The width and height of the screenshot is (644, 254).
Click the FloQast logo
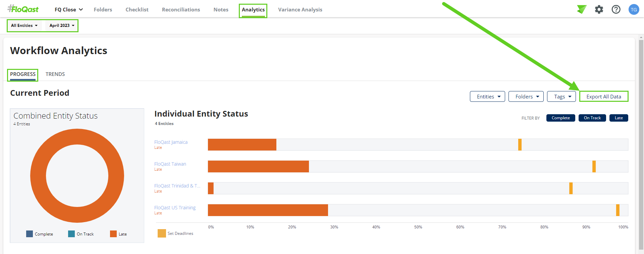[x=23, y=9]
